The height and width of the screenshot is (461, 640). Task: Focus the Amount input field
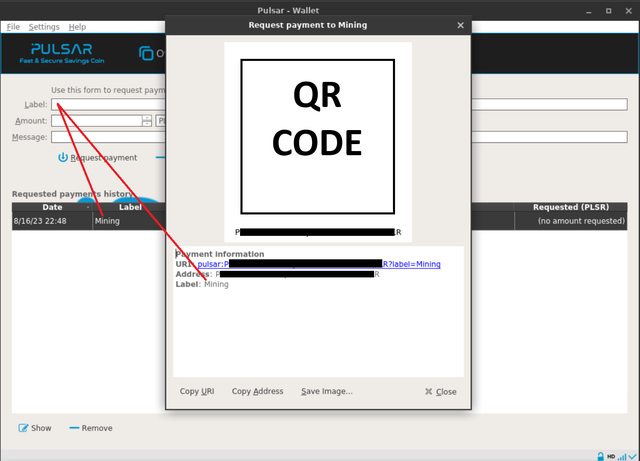(x=97, y=121)
